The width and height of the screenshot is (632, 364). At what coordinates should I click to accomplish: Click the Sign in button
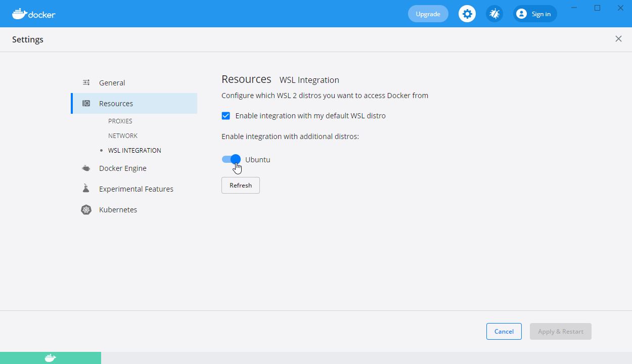pyautogui.click(x=534, y=14)
